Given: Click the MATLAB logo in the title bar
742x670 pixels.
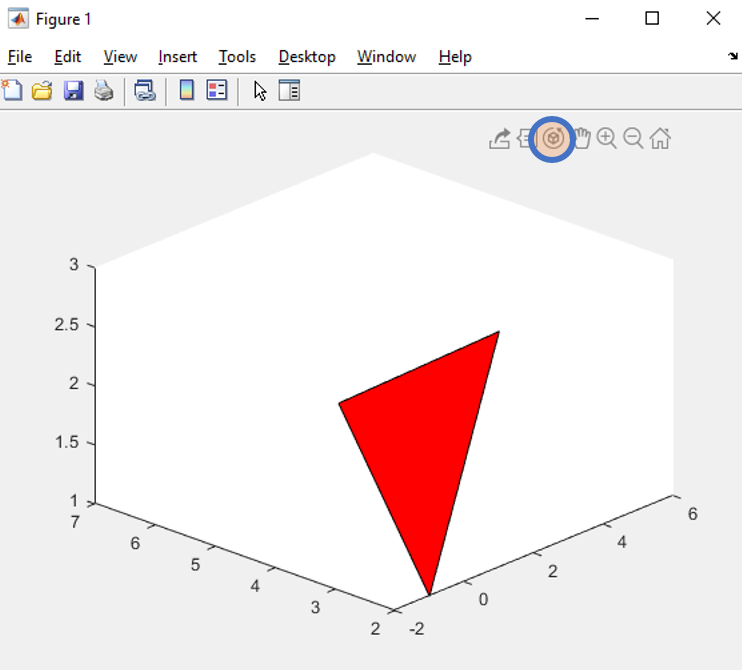Looking at the screenshot, I should point(18,19).
